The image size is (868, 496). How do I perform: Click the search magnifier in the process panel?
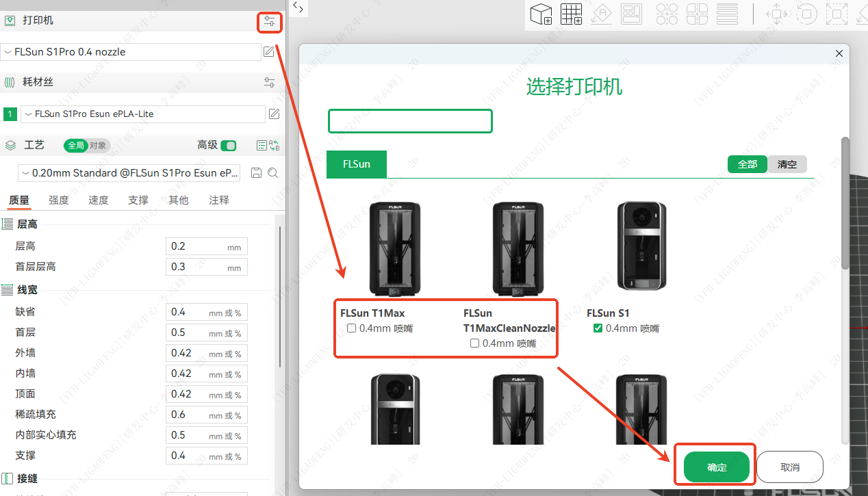pyautogui.click(x=272, y=173)
